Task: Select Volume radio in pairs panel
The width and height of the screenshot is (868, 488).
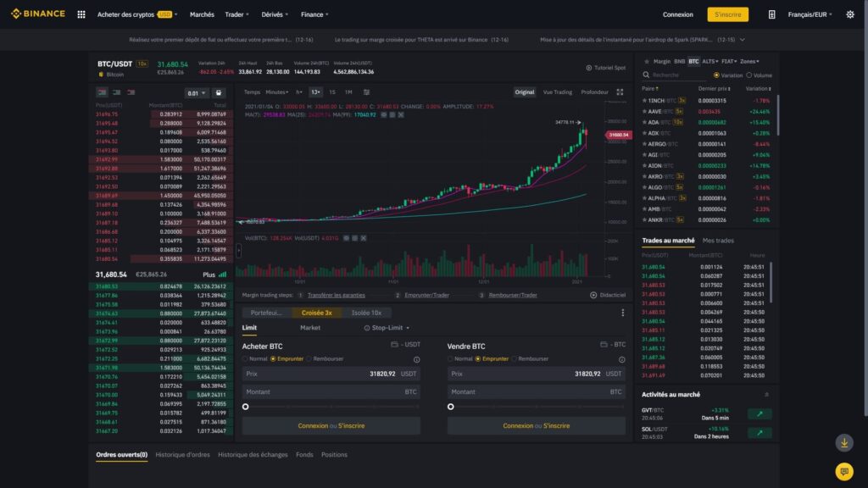Action: 749,75
